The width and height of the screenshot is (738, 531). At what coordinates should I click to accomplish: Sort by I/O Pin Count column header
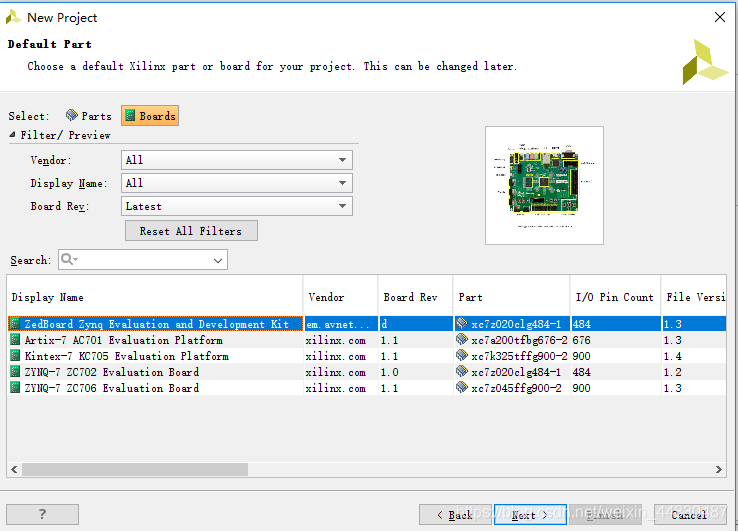pos(616,297)
